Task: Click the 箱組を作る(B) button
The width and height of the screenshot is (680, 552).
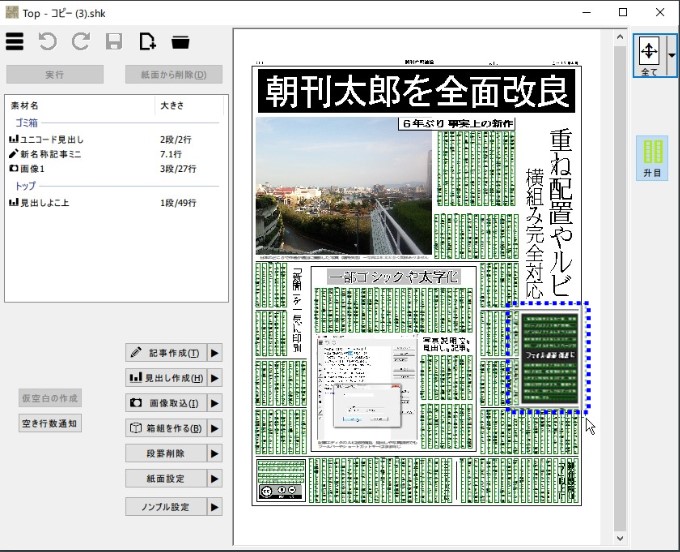Action: (166, 428)
